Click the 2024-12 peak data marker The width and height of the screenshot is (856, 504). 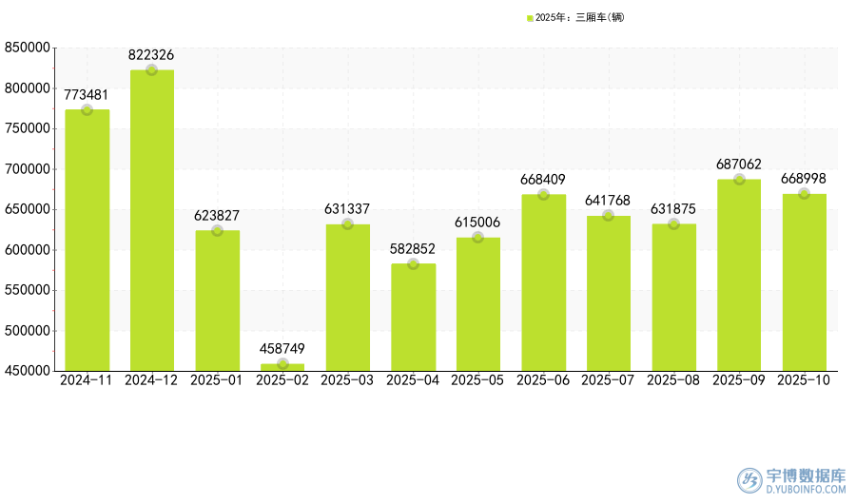pyautogui.click(x=151, y=69)
